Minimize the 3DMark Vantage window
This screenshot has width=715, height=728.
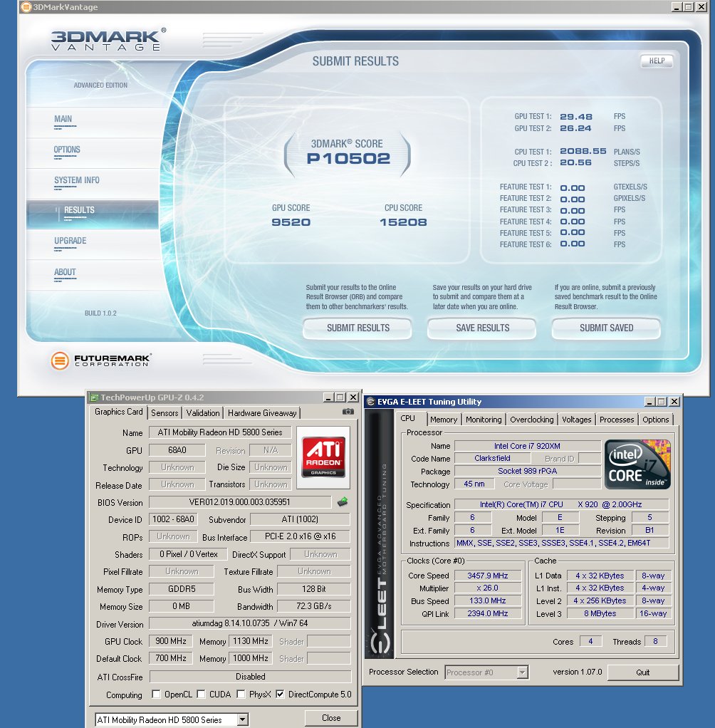click(676, 6)
